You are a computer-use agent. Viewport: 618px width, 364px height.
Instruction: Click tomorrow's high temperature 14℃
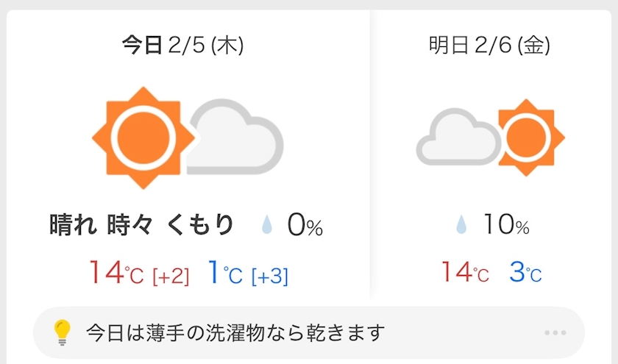pyautogui.click(x=464, y=274)
